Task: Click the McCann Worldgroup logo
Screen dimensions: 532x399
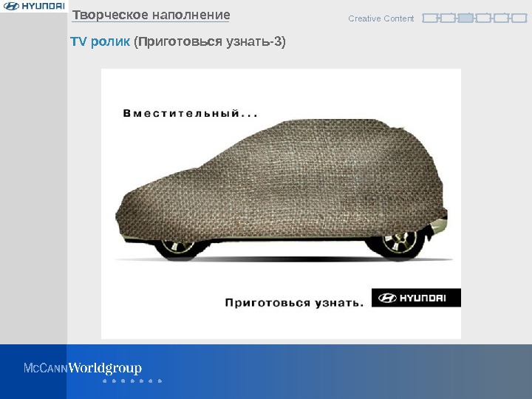Action: click(x=83, y=368)
